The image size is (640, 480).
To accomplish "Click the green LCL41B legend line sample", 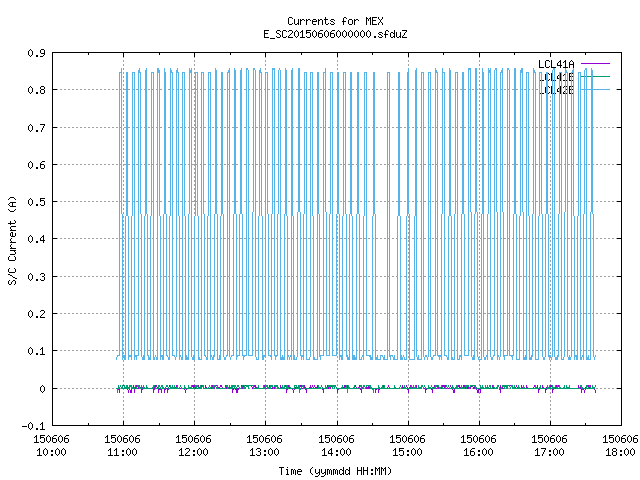I will click(x=595, y=76).
